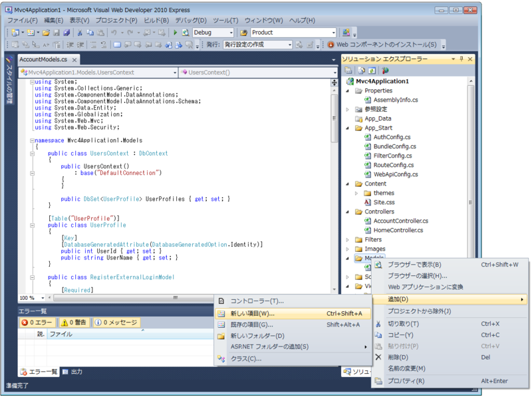Click the increase indent toolbar icon

80,45
